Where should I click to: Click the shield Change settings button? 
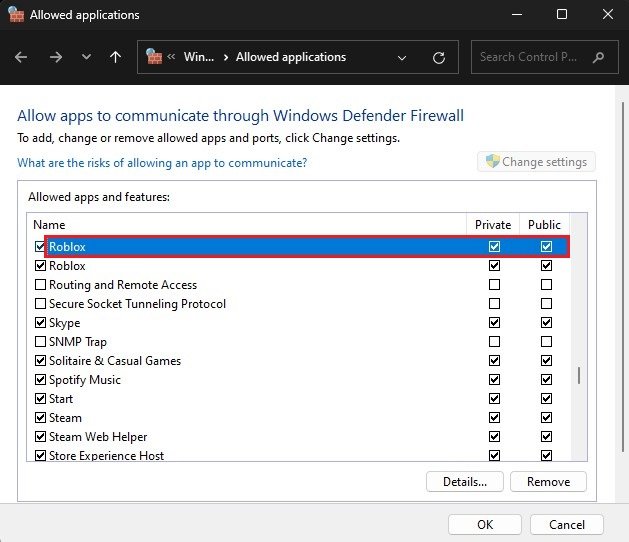537,162
